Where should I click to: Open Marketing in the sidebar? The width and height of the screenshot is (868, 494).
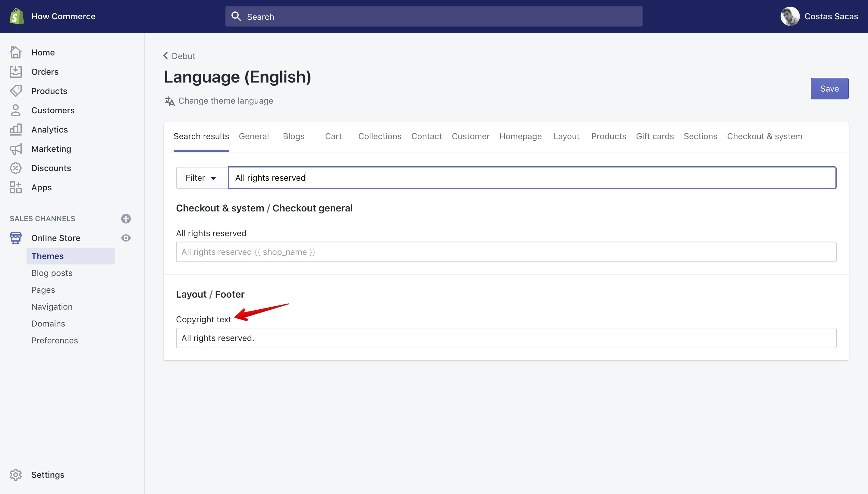pyautogui.click(x=51, y=149)
